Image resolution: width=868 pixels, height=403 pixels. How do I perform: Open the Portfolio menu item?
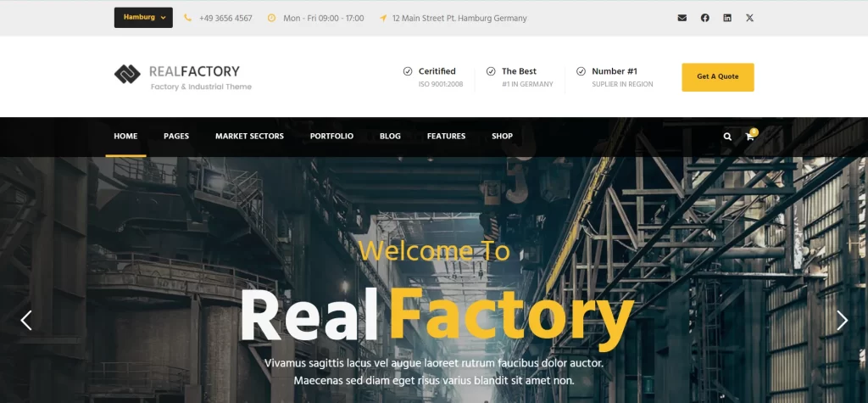(x=331, y=136)
